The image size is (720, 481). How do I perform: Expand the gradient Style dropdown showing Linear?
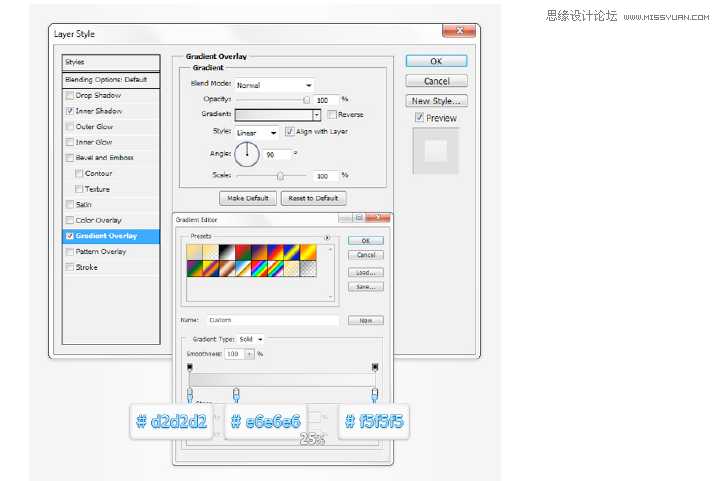coord(257,132)
